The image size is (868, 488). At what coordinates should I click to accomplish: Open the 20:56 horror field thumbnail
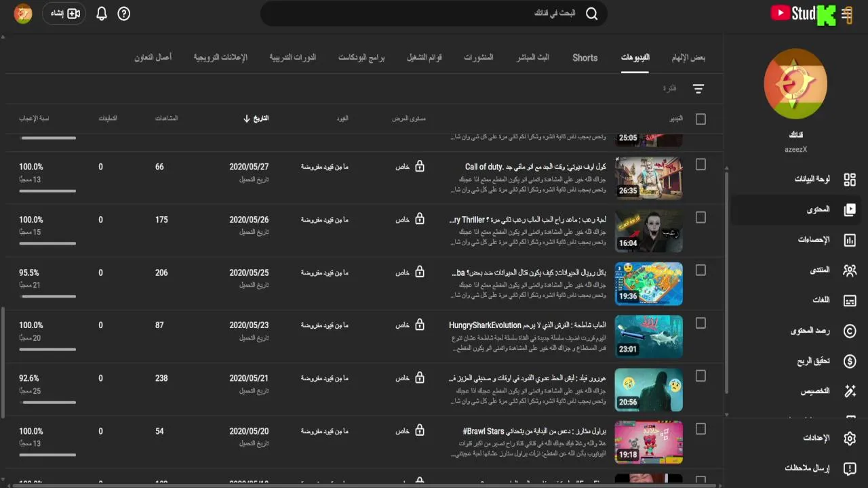click(x=649, y=390)
